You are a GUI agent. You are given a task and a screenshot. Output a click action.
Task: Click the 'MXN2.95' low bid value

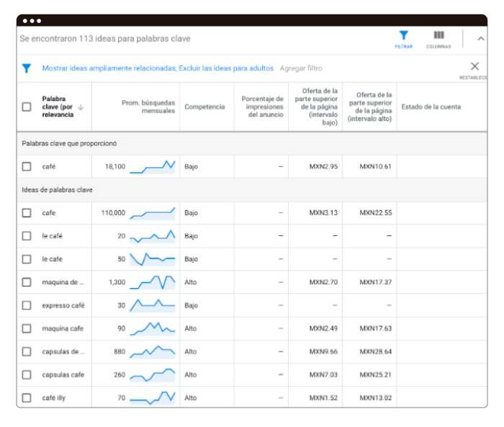(x=323, y=166)
